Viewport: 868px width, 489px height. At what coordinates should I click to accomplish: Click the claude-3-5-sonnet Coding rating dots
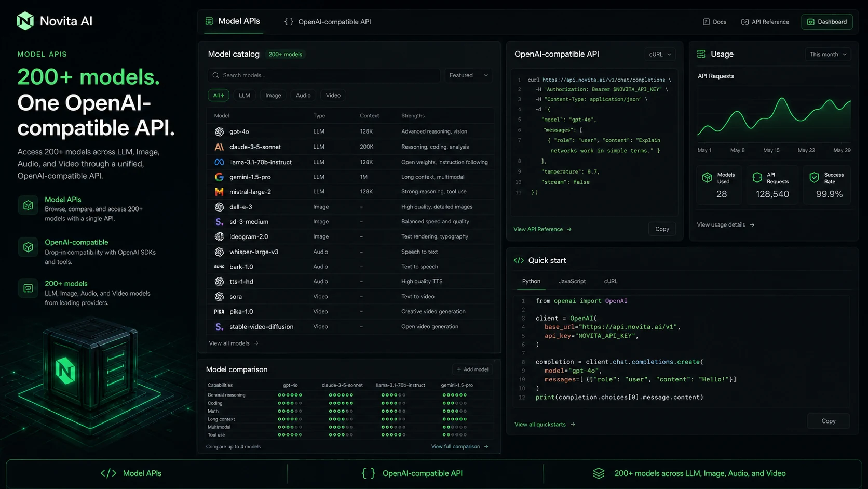pyautogui.click(x=341, y=403)
